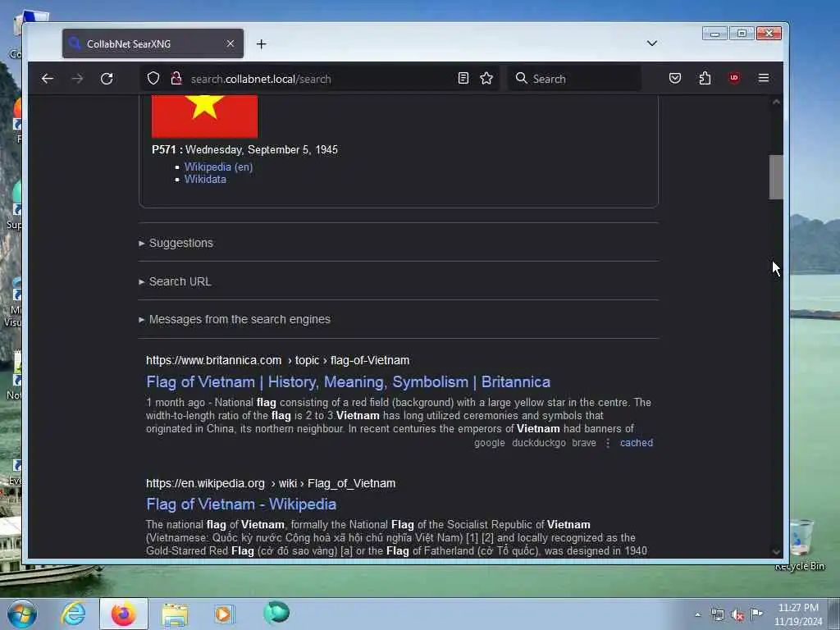This screenshot has width=840, height=630.
Task: Click the page scrollbar thumb
Action: tap(776, 177)
